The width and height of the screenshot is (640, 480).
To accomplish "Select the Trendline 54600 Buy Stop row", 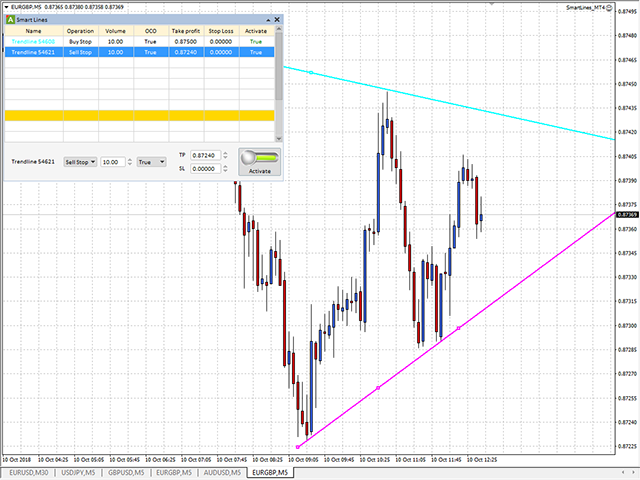I will click(139, 42).
